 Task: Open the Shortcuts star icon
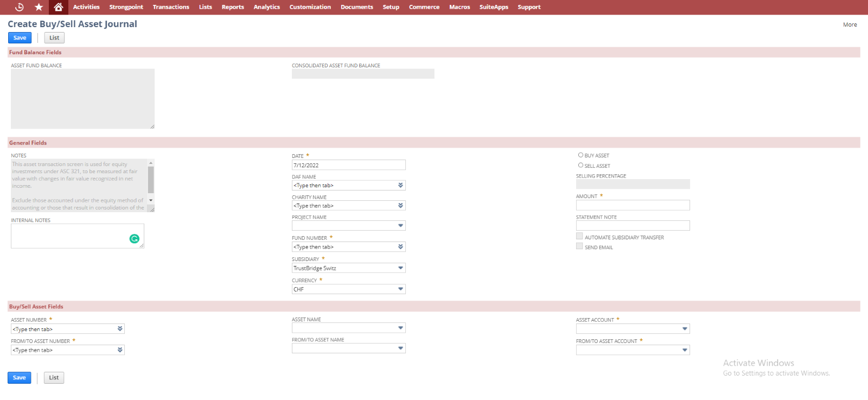pyautogui.click(x=39, y=7)
